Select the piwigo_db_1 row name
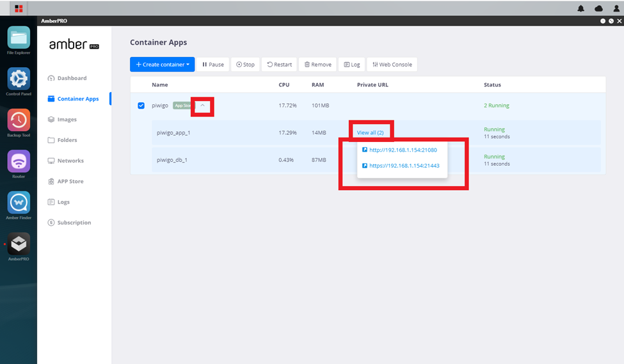The height and width of the screenshot is (364, 624). click(x=172, y=160)
